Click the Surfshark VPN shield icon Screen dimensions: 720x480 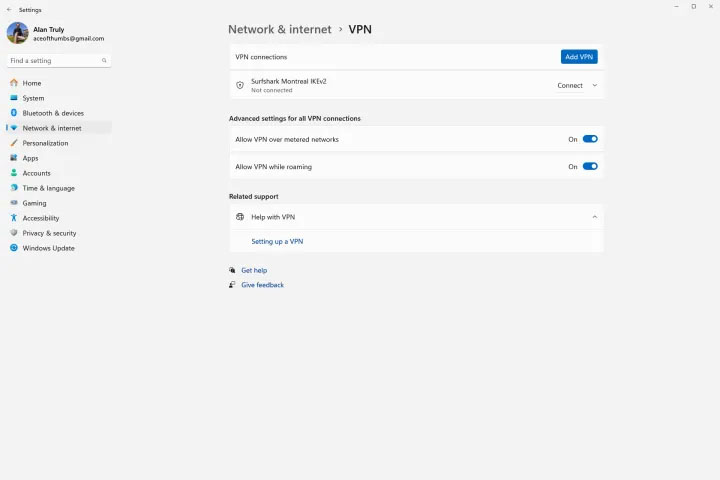click(240, 85)
